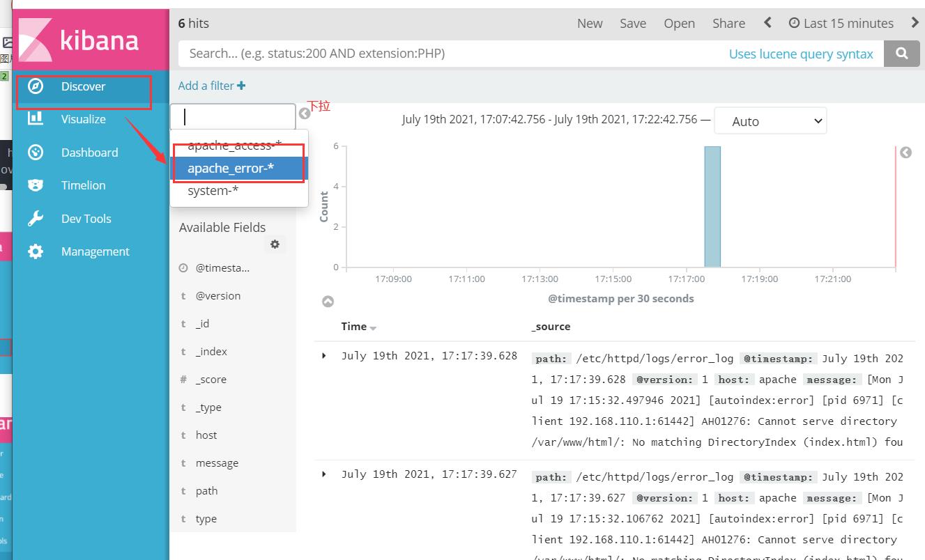Click the @version available field

(218, 296)
